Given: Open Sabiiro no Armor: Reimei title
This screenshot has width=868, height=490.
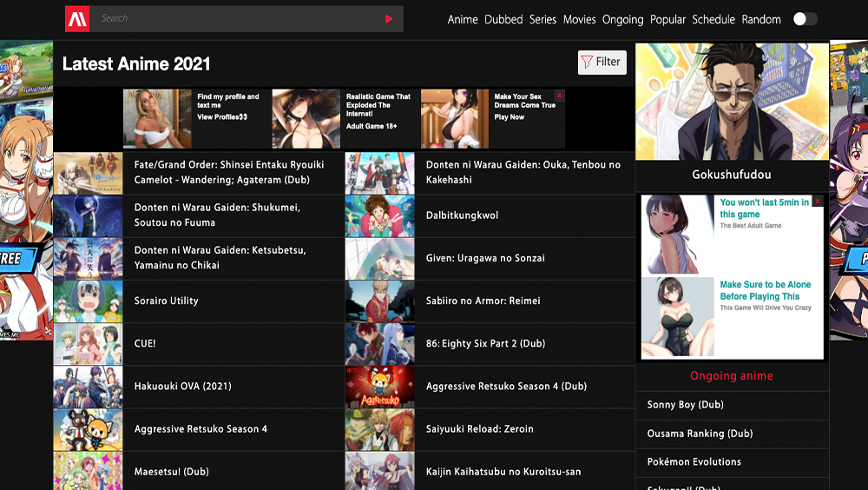Looking at the screenshot, I should pyautogui.click(x=483, y=301).
